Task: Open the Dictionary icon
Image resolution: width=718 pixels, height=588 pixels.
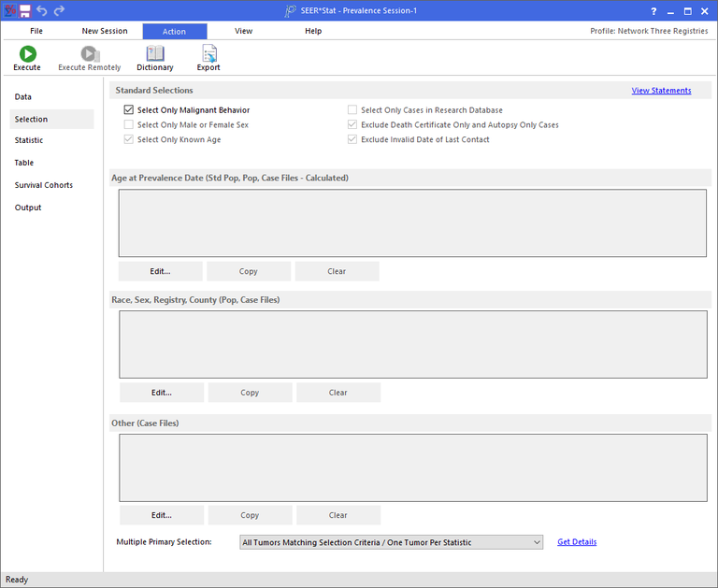Action: [154, 54]
